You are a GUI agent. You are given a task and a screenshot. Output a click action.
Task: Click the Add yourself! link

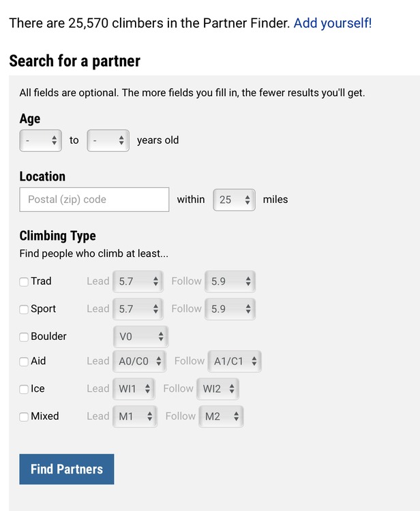[x=332, y=23]
